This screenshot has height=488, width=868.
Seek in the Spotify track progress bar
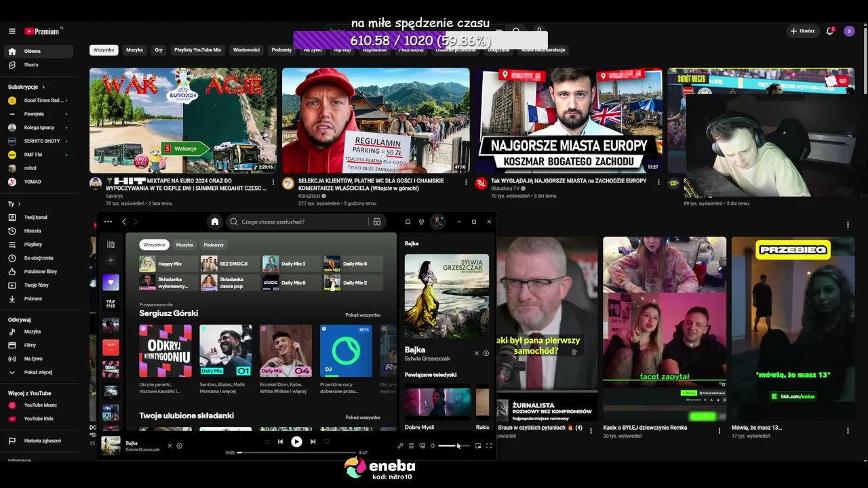click(x=296, y=453)
